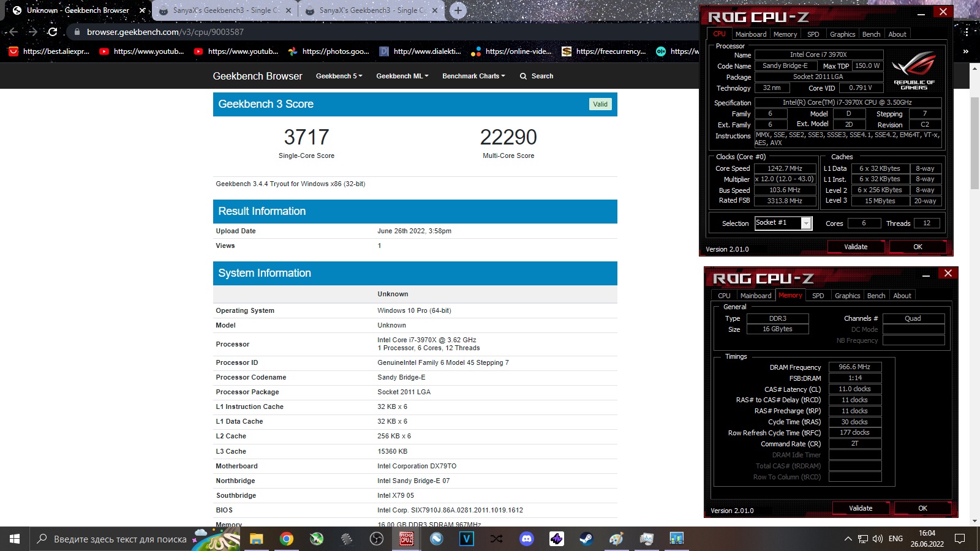Click the DRAM Frequency 966.6 MHz value
980x551 pixels.
click(x=854, y=367)
